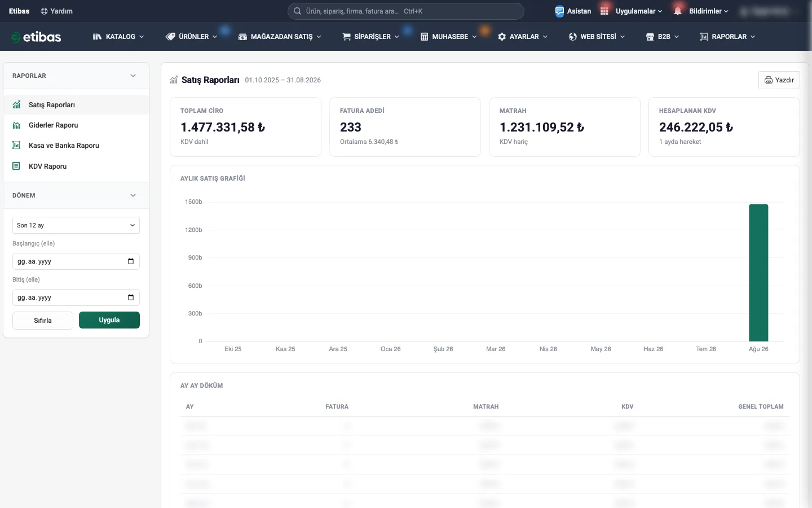Click the Hesaplanan KDV value 246.222,05 ₺
Image resolution: width=812 pixels, height=508 pixels.
click(696, 128)
